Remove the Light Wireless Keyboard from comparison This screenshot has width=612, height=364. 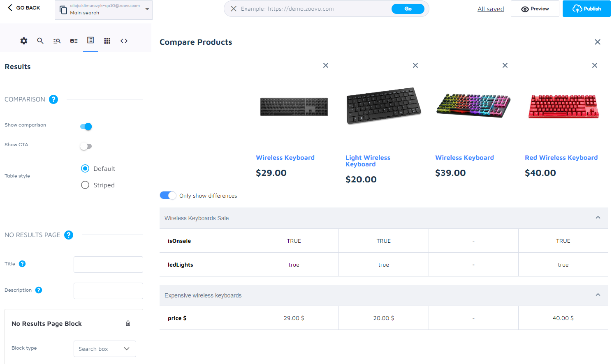click(415, 65)
